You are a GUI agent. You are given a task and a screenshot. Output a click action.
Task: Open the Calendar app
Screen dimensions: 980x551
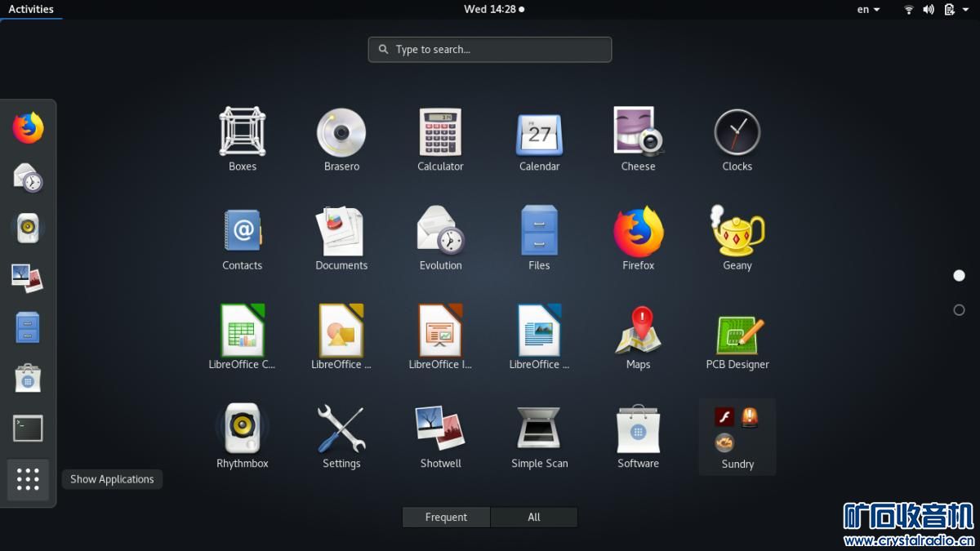pos(539,139)
